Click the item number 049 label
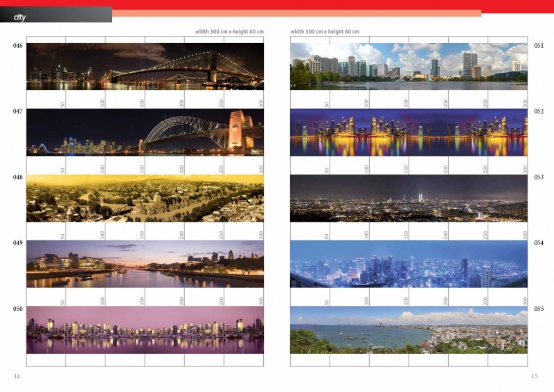 [17, 243]
